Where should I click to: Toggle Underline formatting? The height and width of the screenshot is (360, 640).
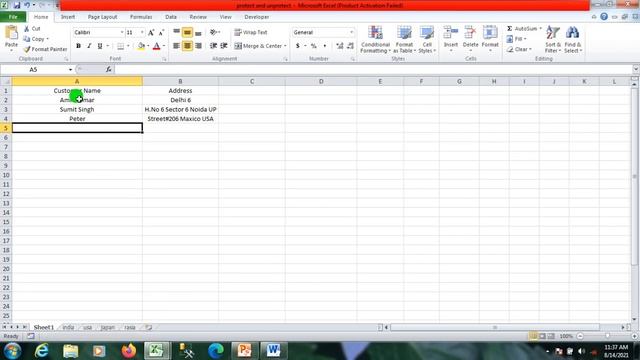pos(100,46)
